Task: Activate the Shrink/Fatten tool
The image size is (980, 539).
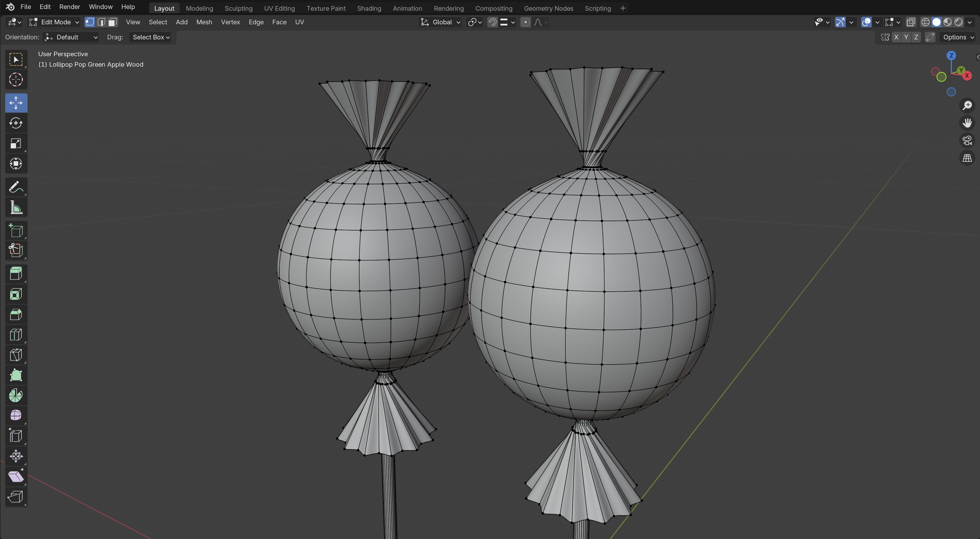Action: point(16,456)
